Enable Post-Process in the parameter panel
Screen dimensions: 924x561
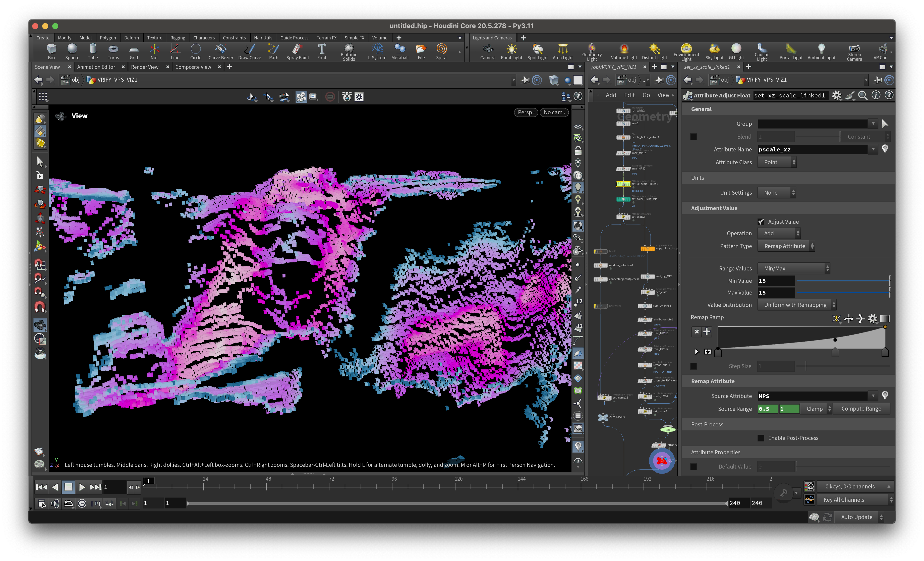(x=761, y=438)
